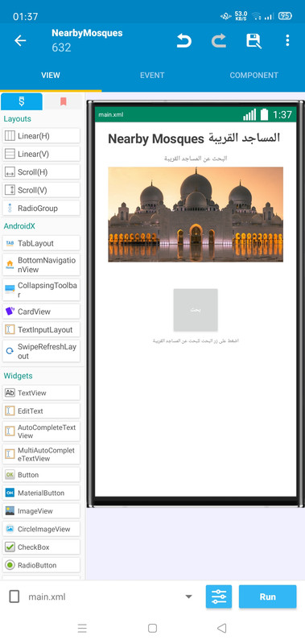Click the Layouts section header

pyautogui.click(x=17, y=118)
